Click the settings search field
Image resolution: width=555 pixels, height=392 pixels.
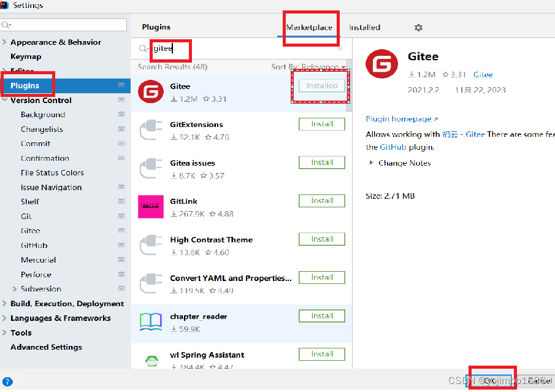click(x=64, y=25)
